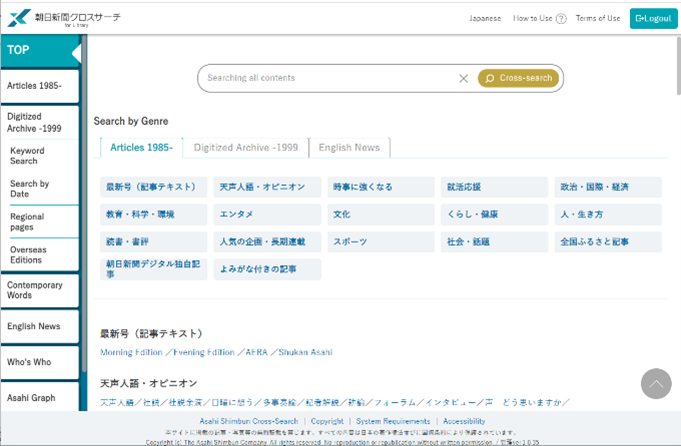Open footer System Requirements link
This screenshot has width=681, height=446.
393,421
